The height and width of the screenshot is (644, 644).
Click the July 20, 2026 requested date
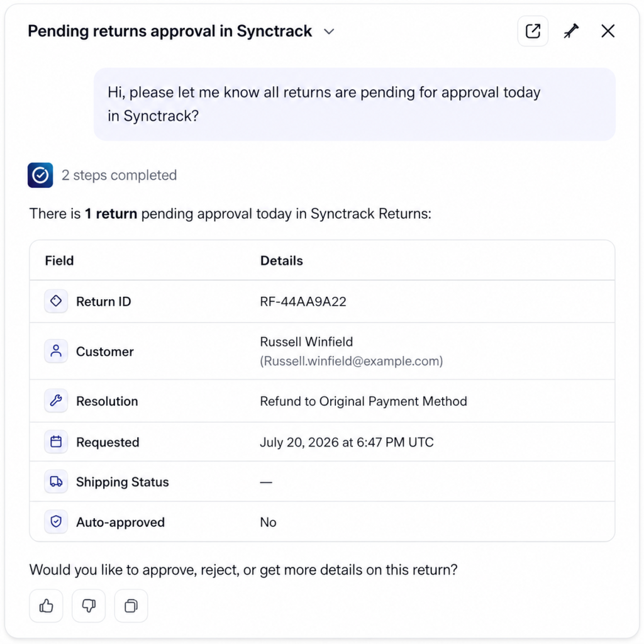(x=347, y=442)
